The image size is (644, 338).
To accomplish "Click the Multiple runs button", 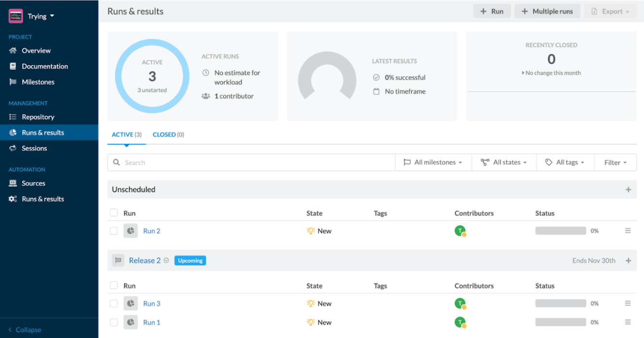I will [547, 11].
